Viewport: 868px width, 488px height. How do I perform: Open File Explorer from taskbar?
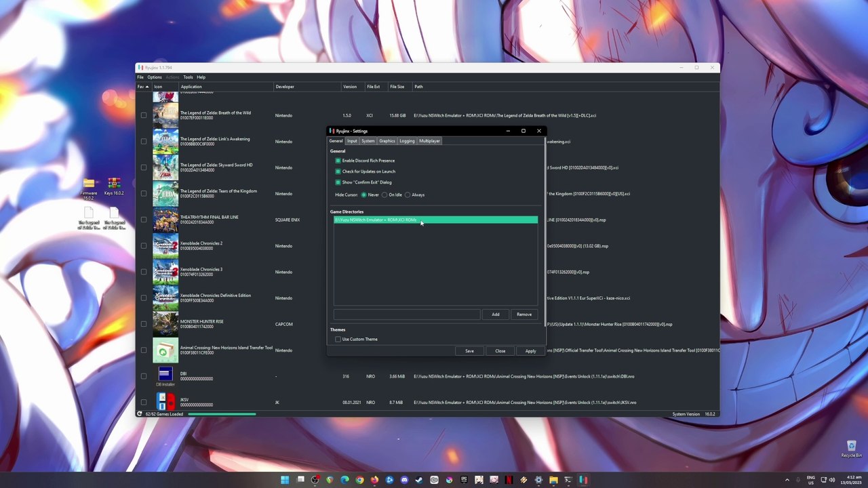553,480
